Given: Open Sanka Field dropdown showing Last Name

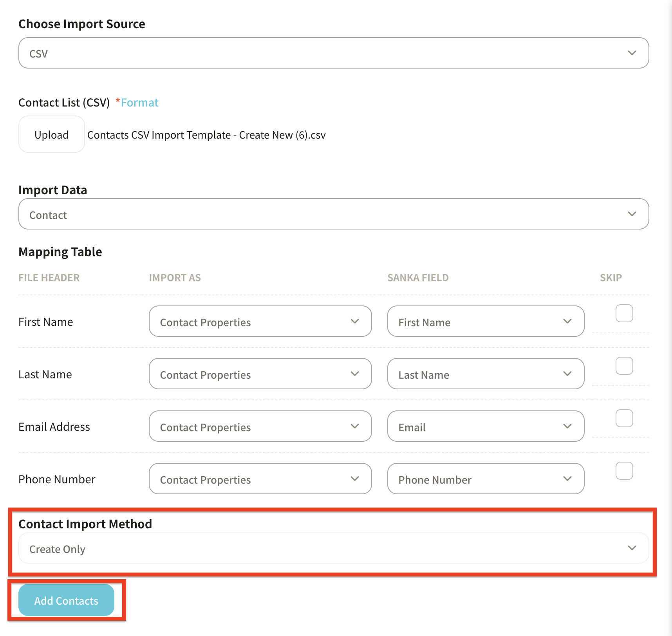Looking at the screenshot, I should click(x=485, y=374).
